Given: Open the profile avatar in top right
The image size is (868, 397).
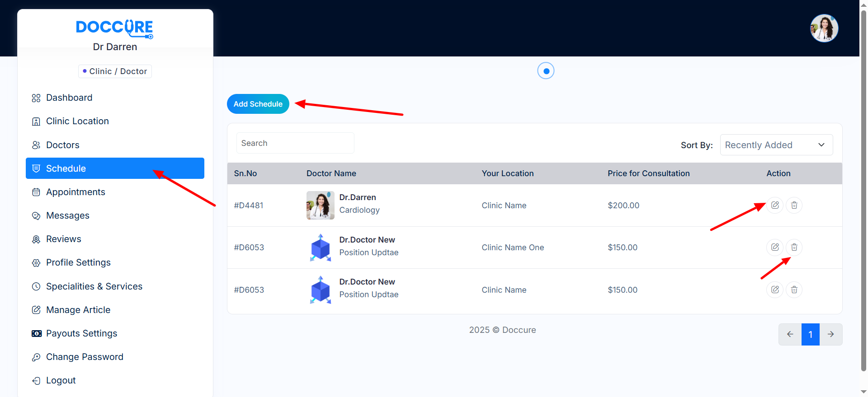Looking at the screenshot, I should [824, 28].
